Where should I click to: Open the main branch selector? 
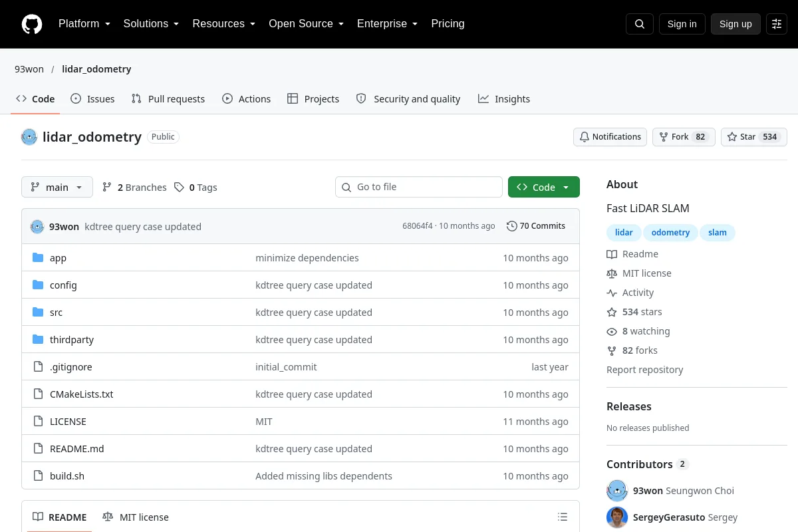57,188
